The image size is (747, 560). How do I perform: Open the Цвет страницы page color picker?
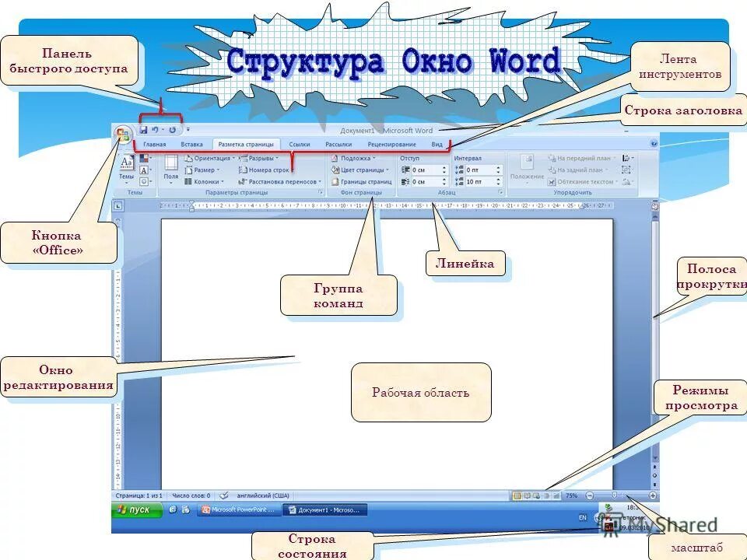click(x=360, y=170)
